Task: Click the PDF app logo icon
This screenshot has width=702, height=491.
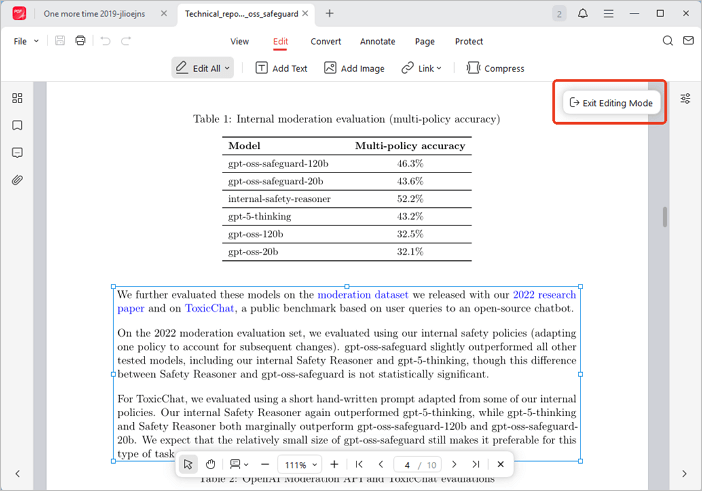Action: click(x=19, y=13)
